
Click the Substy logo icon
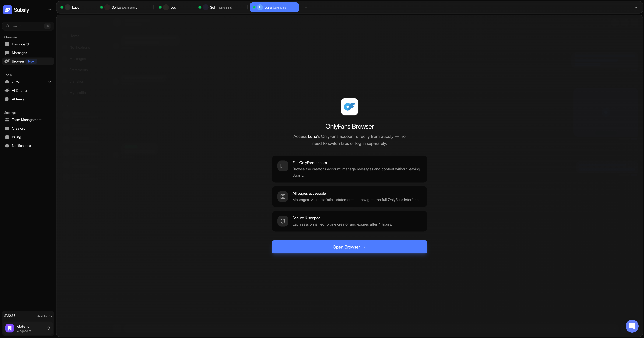[x=8, y=10]
